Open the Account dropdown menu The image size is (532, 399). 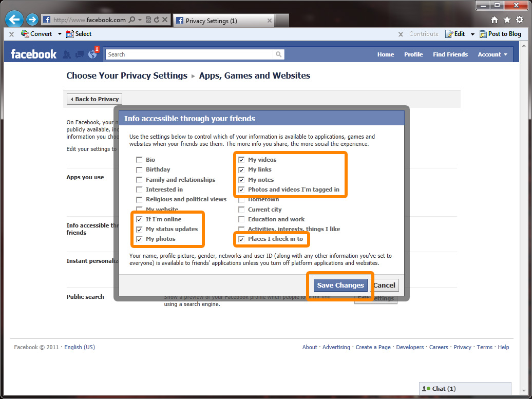(492, 54)
